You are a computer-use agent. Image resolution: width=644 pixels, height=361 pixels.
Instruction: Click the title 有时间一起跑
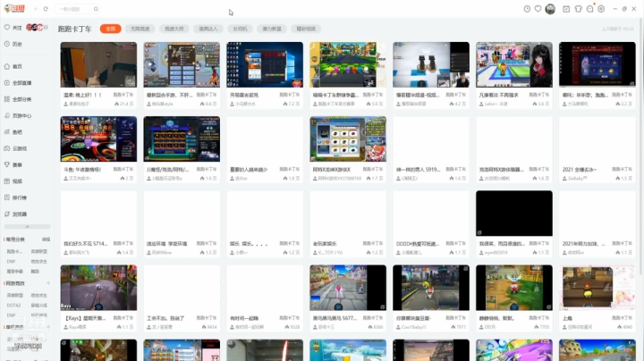(x=244, y=318)
